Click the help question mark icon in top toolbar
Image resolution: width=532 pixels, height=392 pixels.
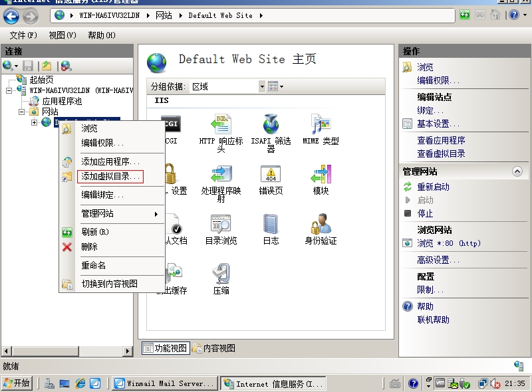514,15
